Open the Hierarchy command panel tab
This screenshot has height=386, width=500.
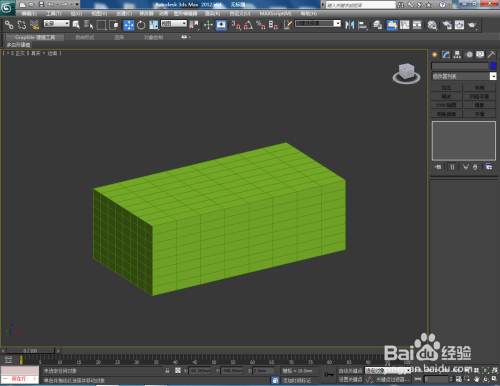point(457,55)
